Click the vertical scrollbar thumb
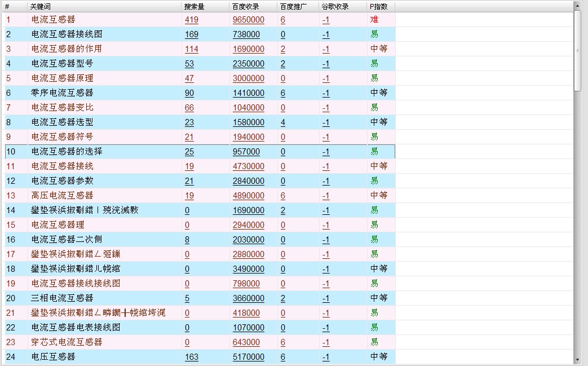Screen dimensions: 588x366 (577, 51)
